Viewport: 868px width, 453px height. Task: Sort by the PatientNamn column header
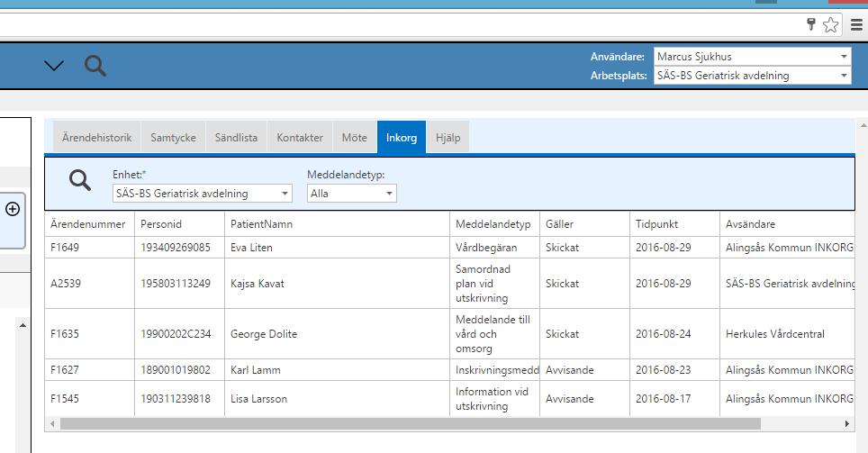click(337, 224)
